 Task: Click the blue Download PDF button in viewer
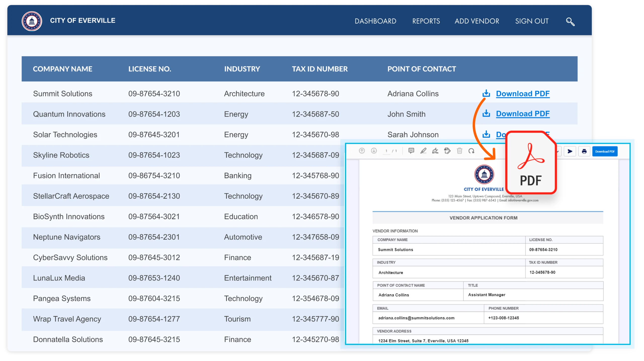pyautogui.click(x=605, y=151)
